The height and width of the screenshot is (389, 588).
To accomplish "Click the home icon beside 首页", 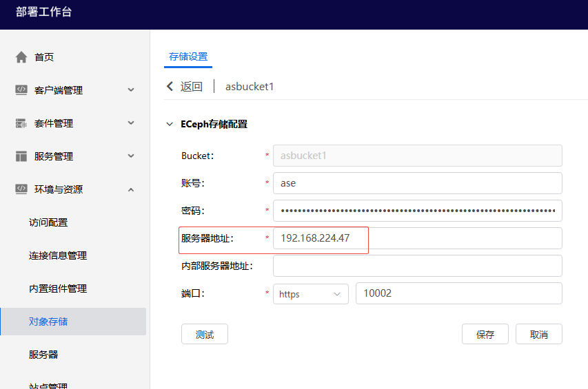I will pyautogui.click(x=21, y=57).
